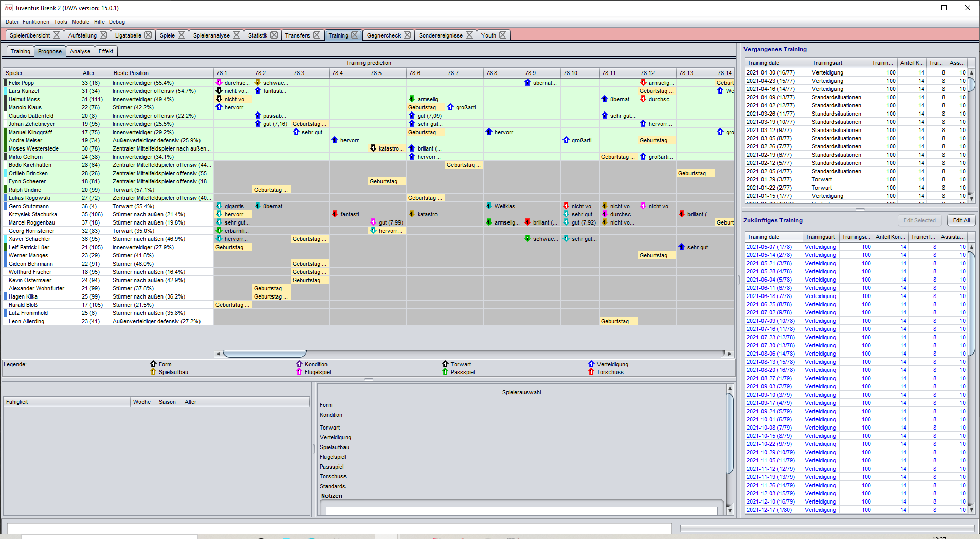Click the prediction table horizontal scrollbar thumb

(265, 354)
